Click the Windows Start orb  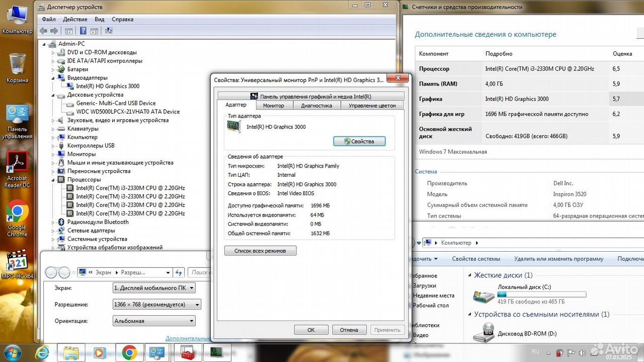[x=14, y=352]
